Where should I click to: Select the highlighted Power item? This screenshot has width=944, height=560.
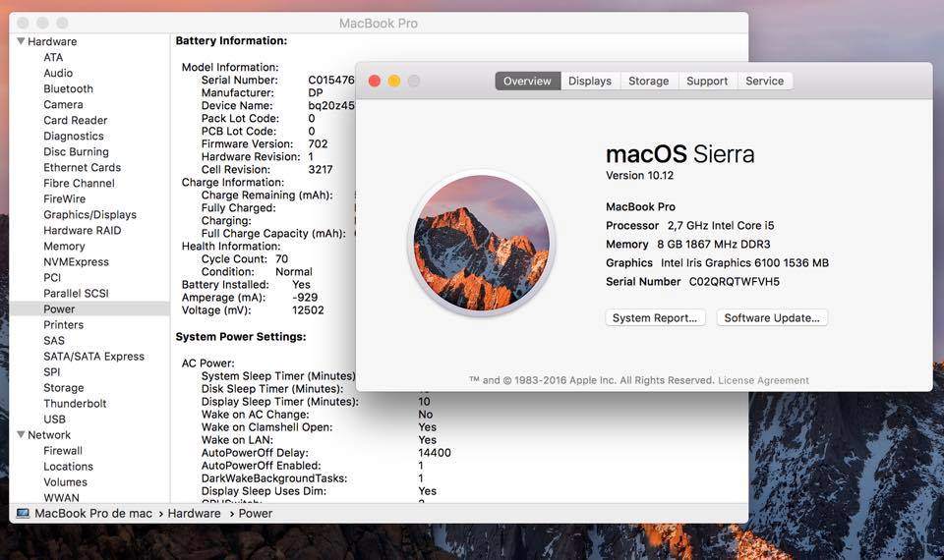pos(89,308)
